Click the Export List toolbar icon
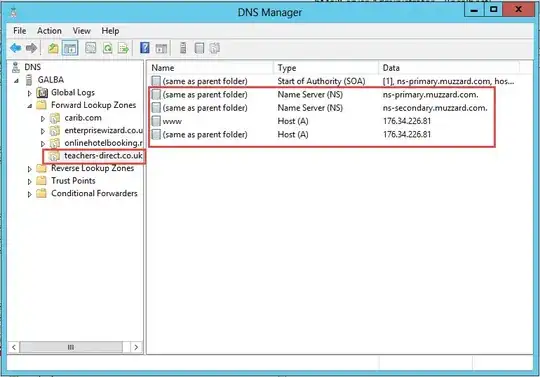The image size is (540, 377). pyautogui.click(x=123, y=48)
